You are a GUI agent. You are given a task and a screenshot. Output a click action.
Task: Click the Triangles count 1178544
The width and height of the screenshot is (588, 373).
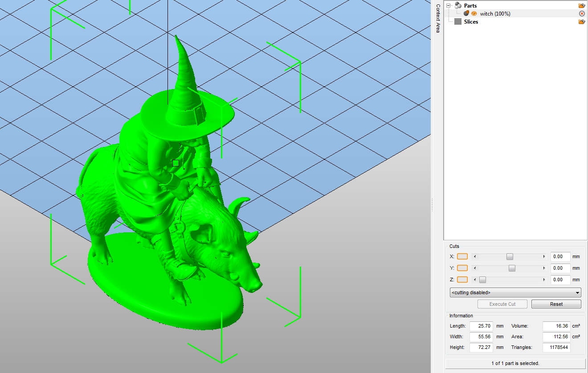556,347
